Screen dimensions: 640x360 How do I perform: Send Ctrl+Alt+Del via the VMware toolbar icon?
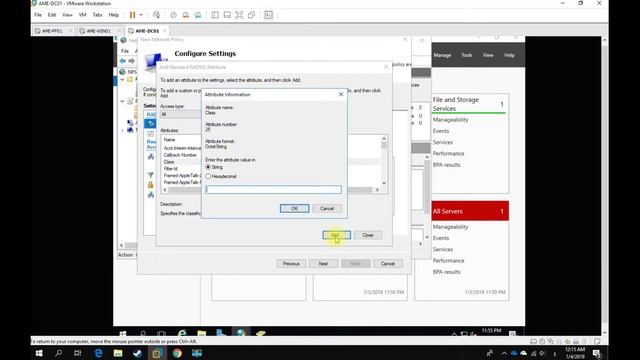point(156,15)
